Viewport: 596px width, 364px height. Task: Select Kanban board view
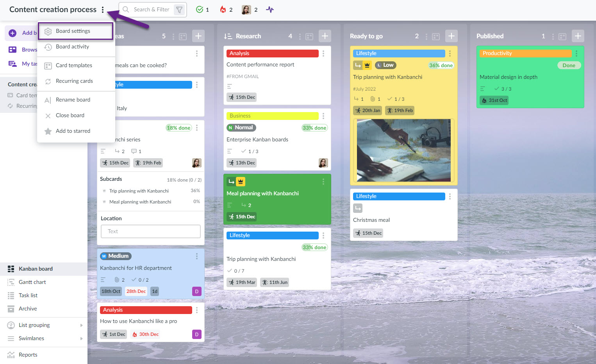(44, 269)
